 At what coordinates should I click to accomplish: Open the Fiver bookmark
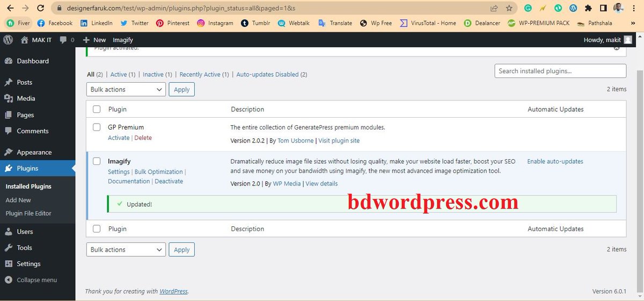click(18, 23)
